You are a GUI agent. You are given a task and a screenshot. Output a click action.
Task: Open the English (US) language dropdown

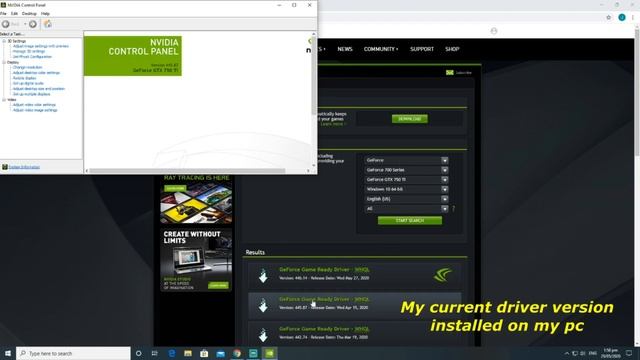tap(407, 199)
